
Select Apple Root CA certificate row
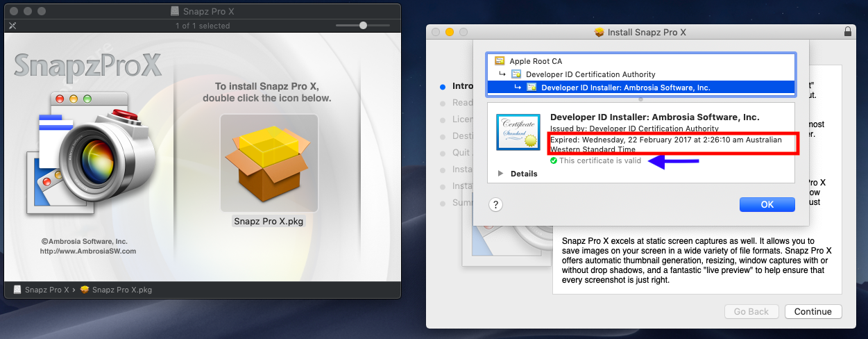tap(642, 61)
